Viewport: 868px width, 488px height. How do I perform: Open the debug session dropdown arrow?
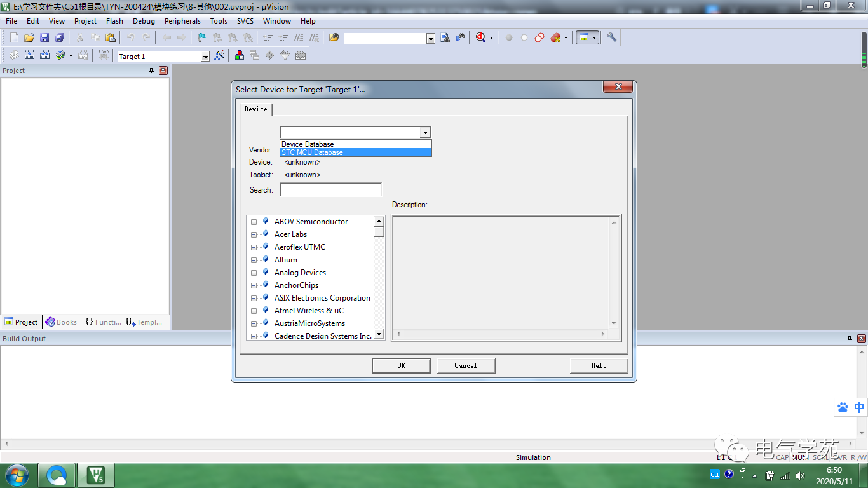(x=491, y=38)
